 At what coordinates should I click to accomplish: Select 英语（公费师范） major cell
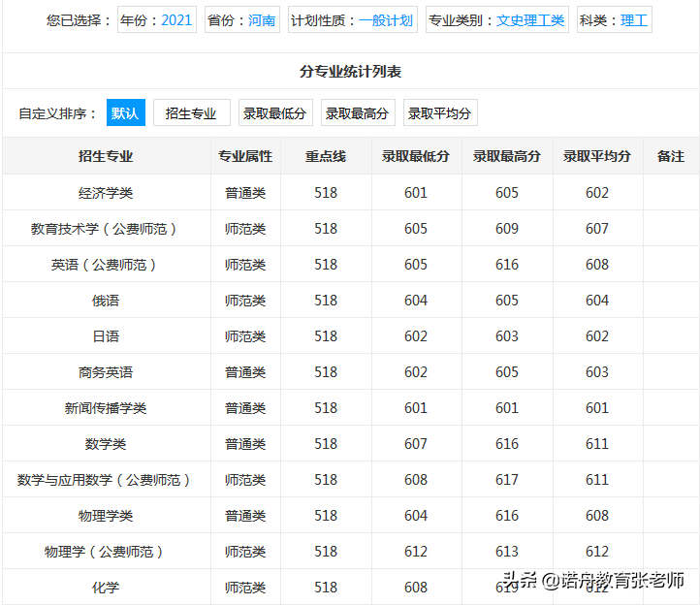coord(106,265)
